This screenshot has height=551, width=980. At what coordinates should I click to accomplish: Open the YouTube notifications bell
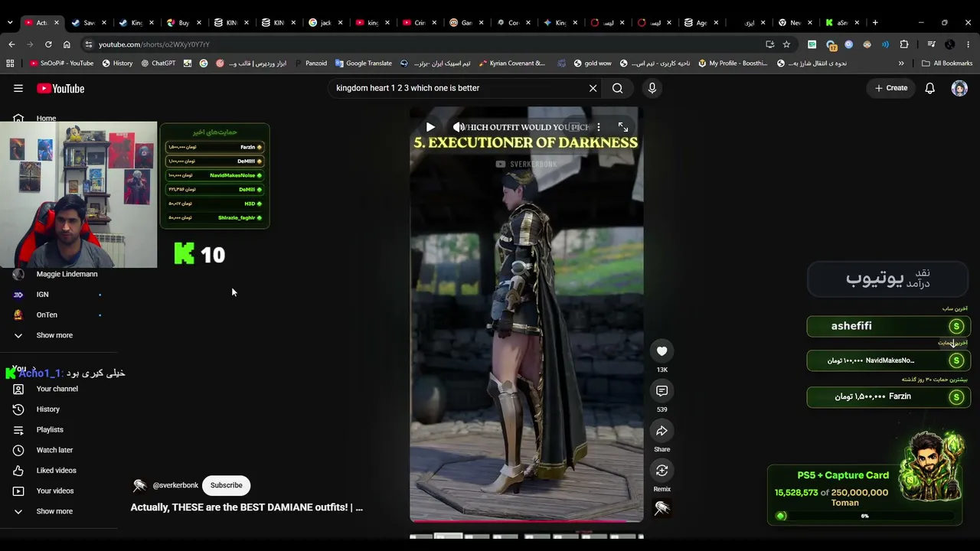pos(929,88)
